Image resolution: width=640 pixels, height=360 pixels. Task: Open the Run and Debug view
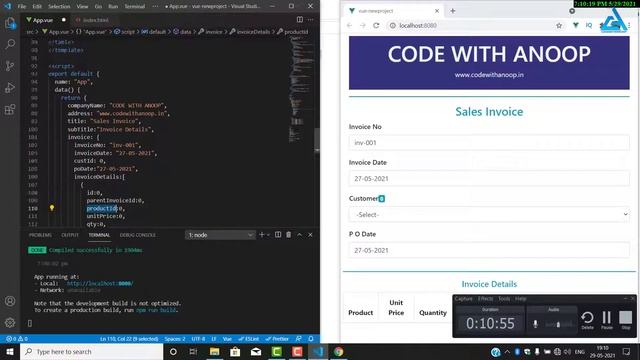click(x=10, y=87)
